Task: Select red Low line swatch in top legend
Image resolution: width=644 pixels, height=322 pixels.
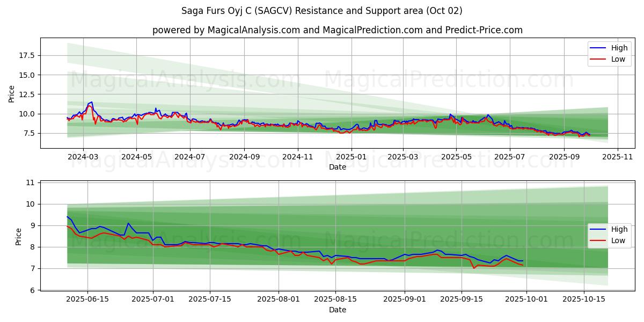Action: point(599,59)
